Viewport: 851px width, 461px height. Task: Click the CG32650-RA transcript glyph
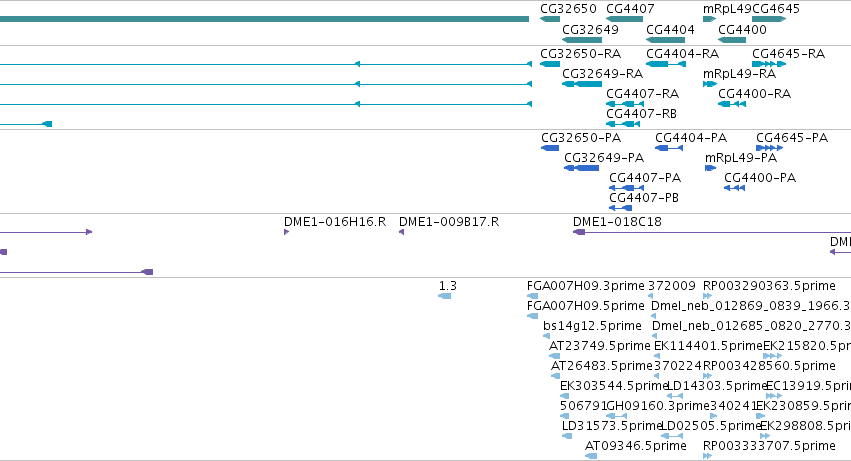coord(550,64)
